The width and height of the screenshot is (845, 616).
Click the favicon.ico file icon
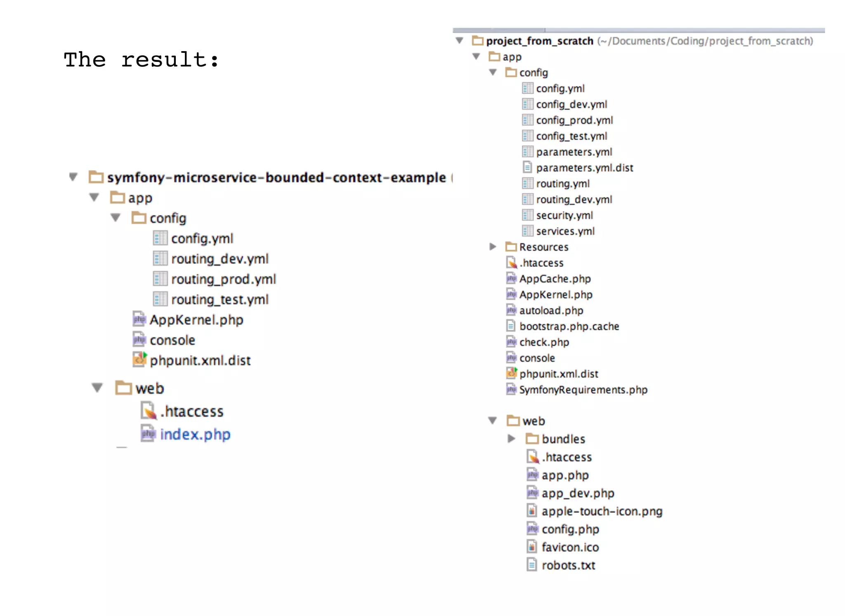(532, 547)
